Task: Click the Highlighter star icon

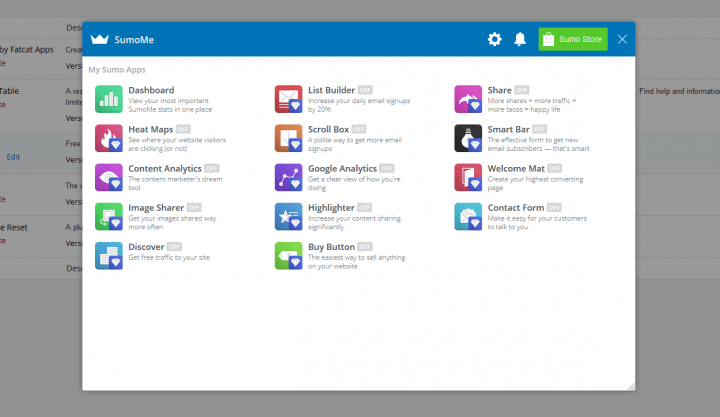Action: click(288, 216)
